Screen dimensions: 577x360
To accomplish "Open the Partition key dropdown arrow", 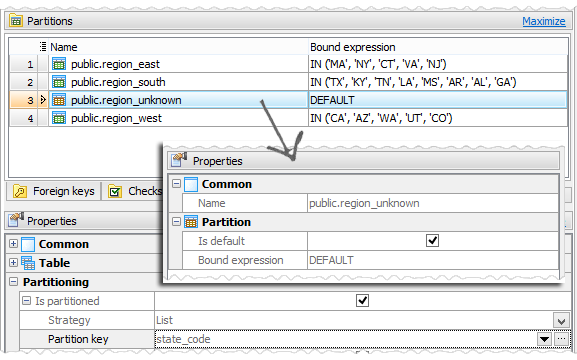I will tap(544, 339).
